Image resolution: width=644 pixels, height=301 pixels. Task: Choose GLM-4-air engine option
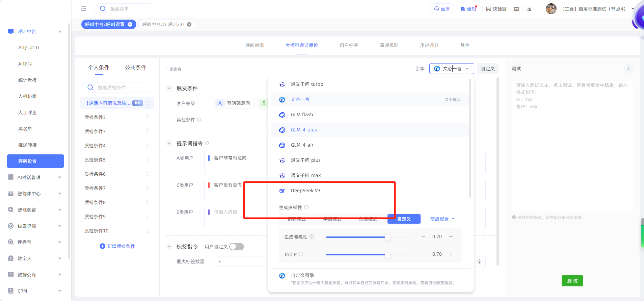pos(370,145)
